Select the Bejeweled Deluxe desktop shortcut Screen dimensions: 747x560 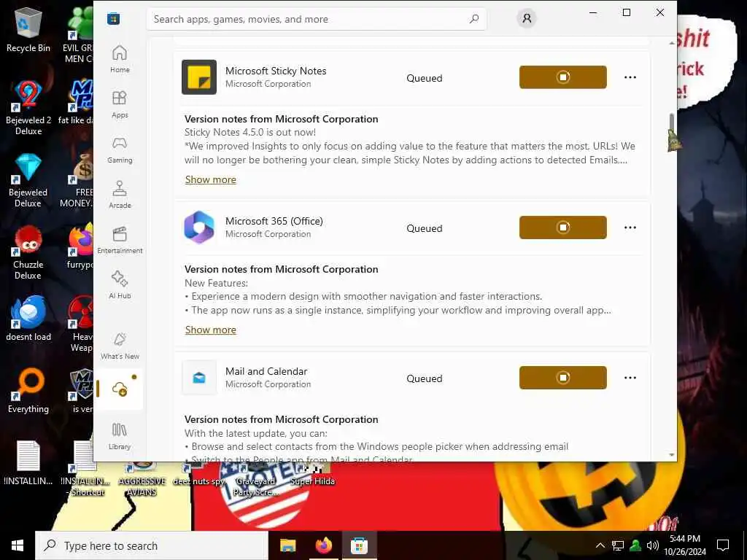click(x=28, y=180)
